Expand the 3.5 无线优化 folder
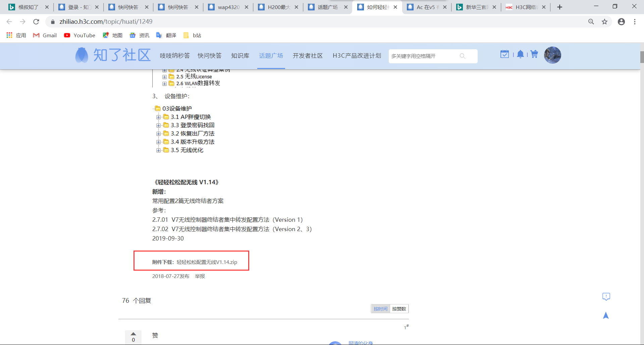Screen dimensions: 644x345 point(158,150)
